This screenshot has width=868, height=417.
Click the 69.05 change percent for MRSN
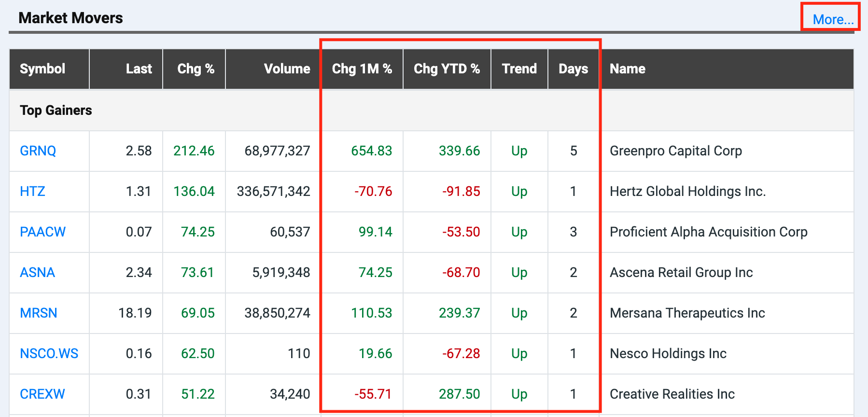point(198,313)
